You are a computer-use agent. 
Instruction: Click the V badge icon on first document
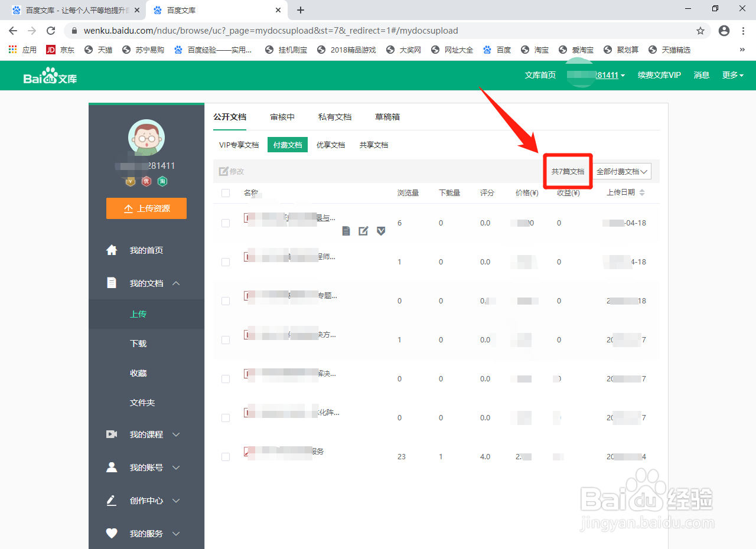[x=381, y=231]
